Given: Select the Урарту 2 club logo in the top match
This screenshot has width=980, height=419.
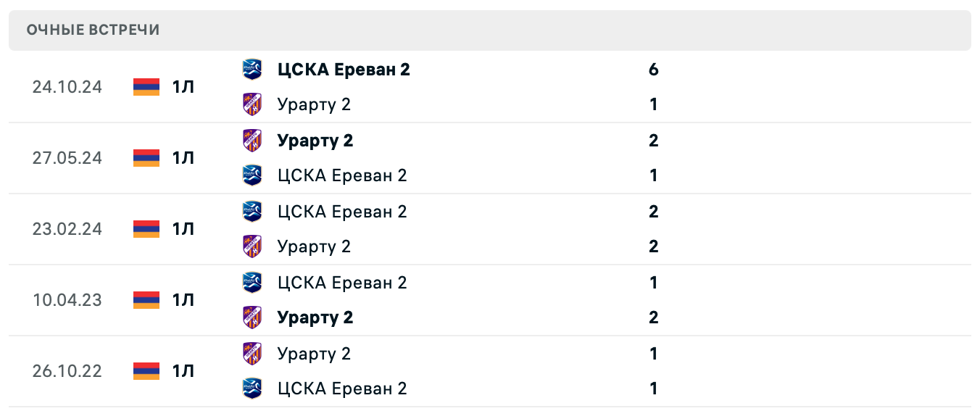Looking at the screenshot, I should pos(252,104).
